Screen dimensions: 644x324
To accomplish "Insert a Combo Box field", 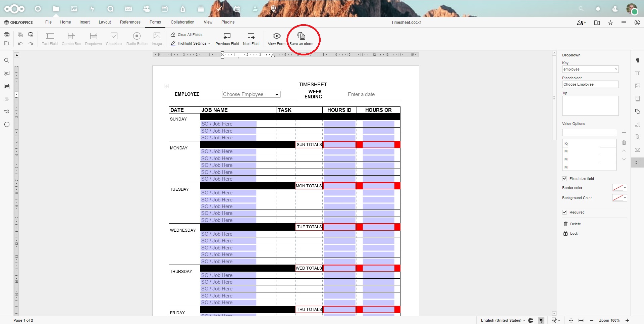I will click(71, 39).
